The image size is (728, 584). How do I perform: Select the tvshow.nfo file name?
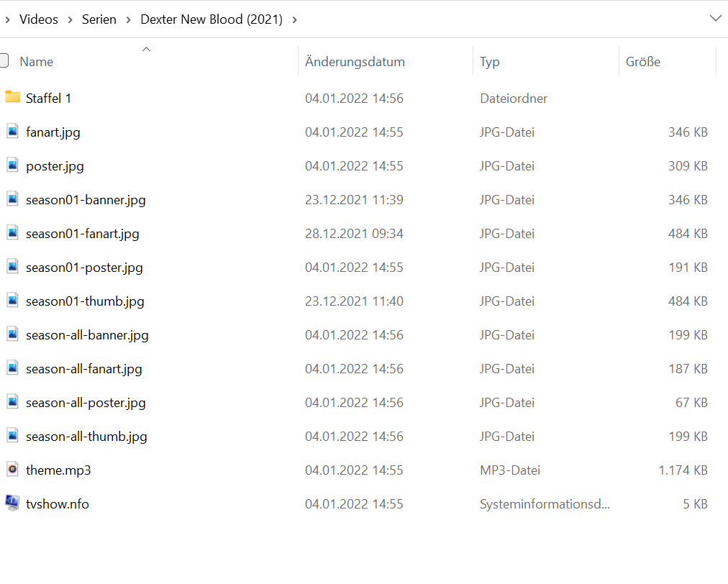pos(58,504)
